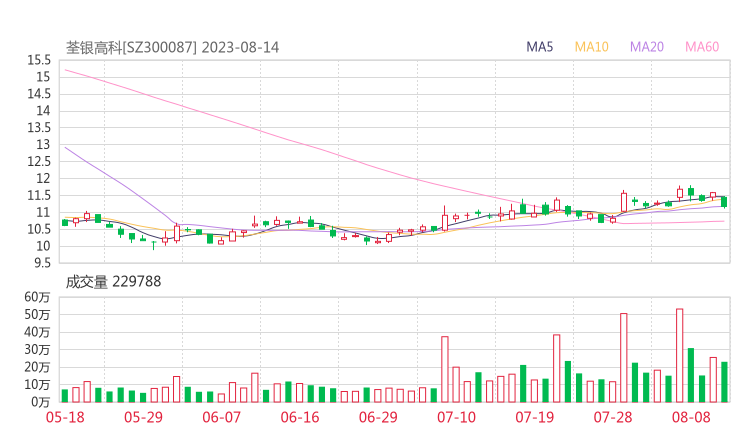Click the 9.5 price axis label
Viewport: 740px width, 440px height.
42,263
